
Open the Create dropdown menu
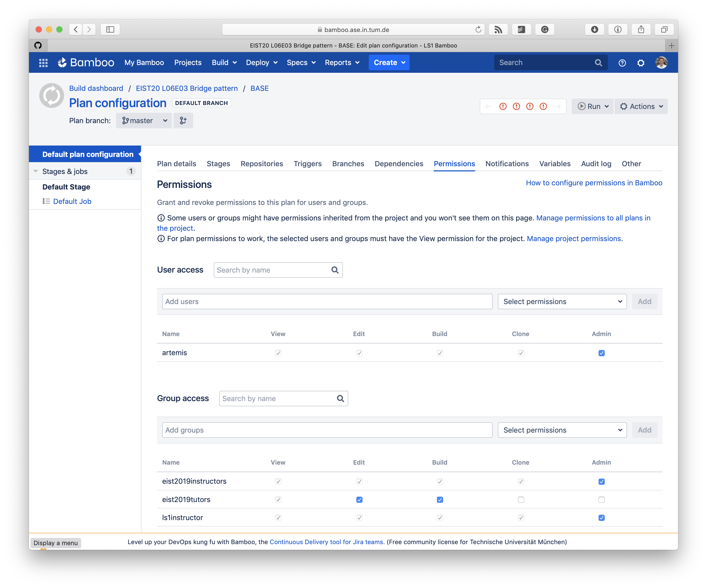click(389, 63)
